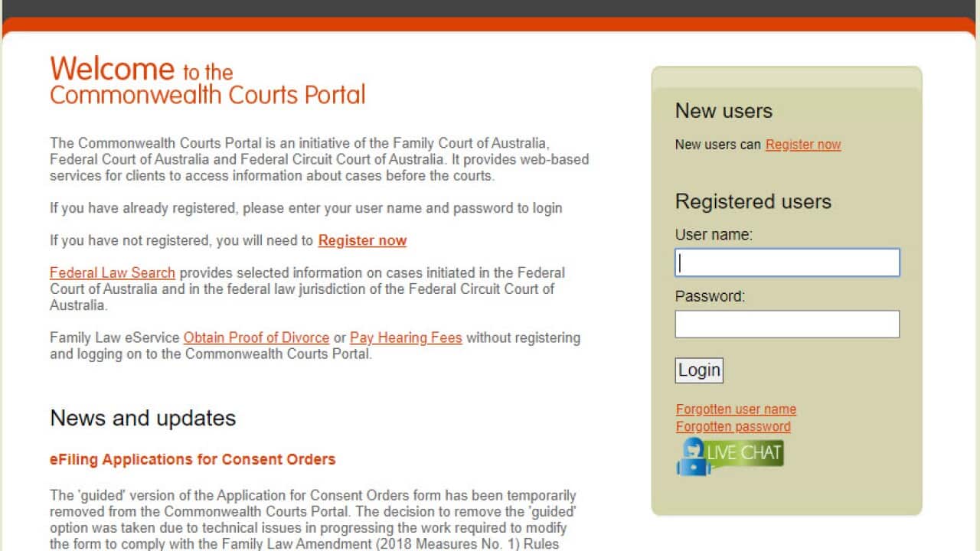Focus the User name input field

[x=787, y=262]
